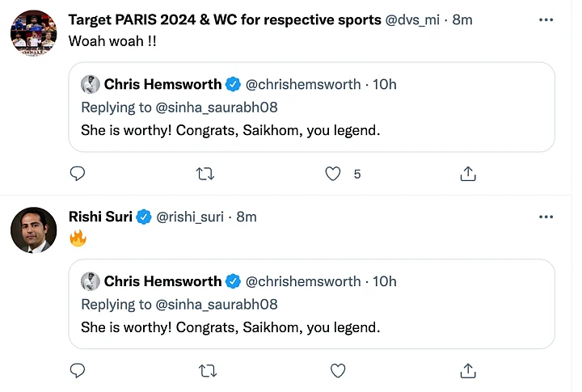Retweet the "Woah woah !!" tweet
This screenshot has width=582, height=392.
(205, 174)
